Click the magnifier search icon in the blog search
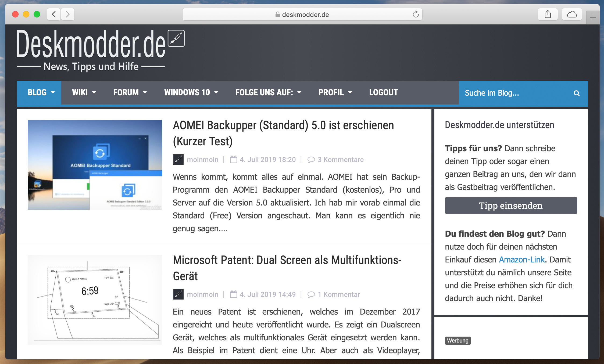Viewport: 604px width, 364px height. (577, 93)
